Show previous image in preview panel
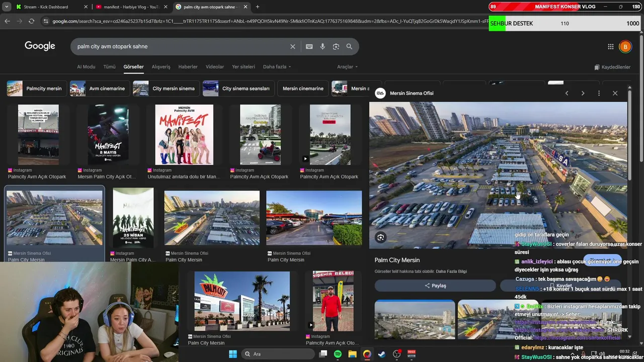644x362 pixels. pyautogui.click(x=567, y=93)
